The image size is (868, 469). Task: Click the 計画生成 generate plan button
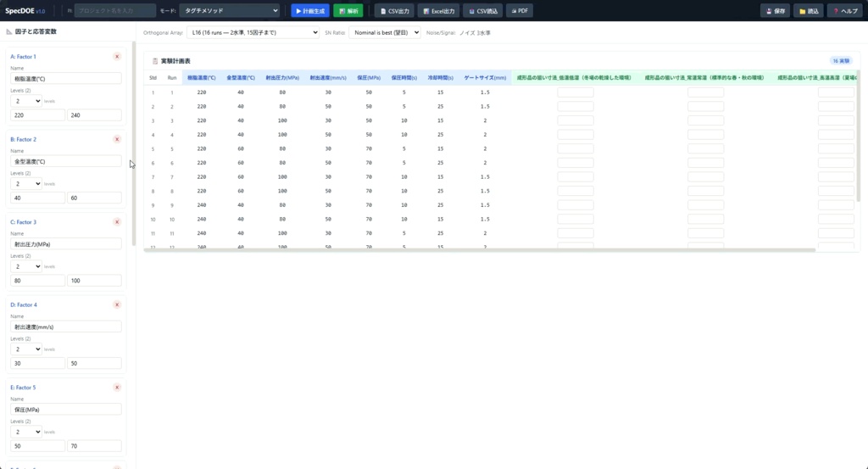pos(310,10)
